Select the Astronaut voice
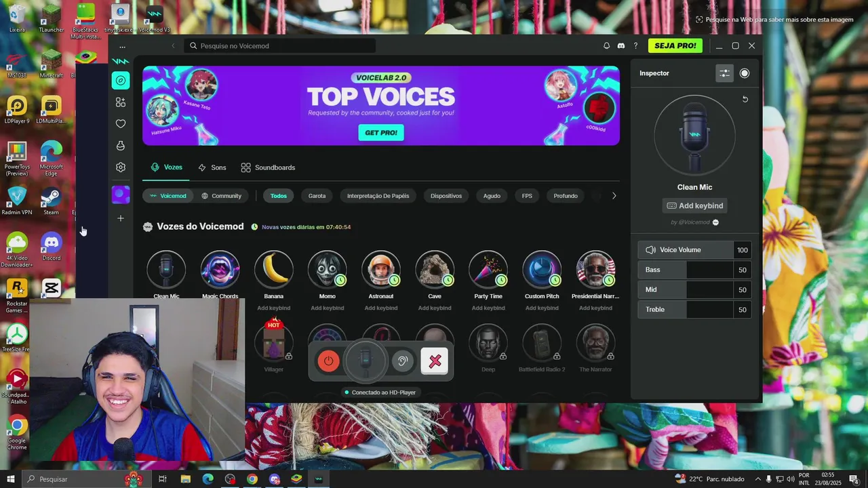 coord(381,270)
